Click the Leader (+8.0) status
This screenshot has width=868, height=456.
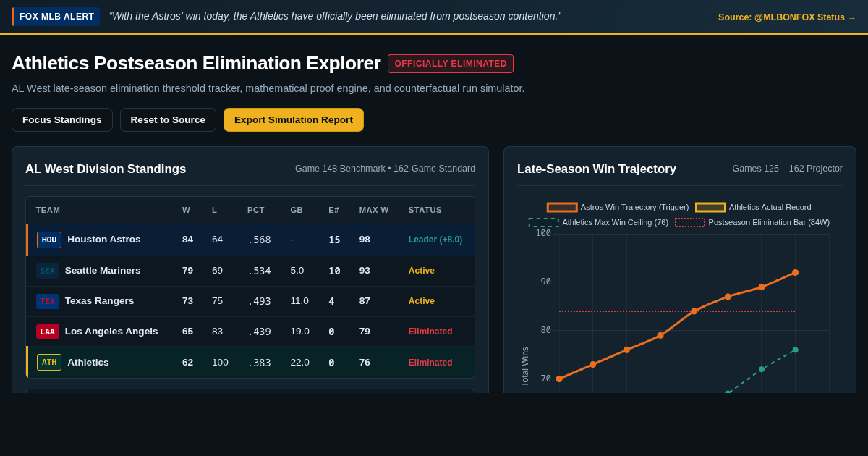click(x=435, y=240)
